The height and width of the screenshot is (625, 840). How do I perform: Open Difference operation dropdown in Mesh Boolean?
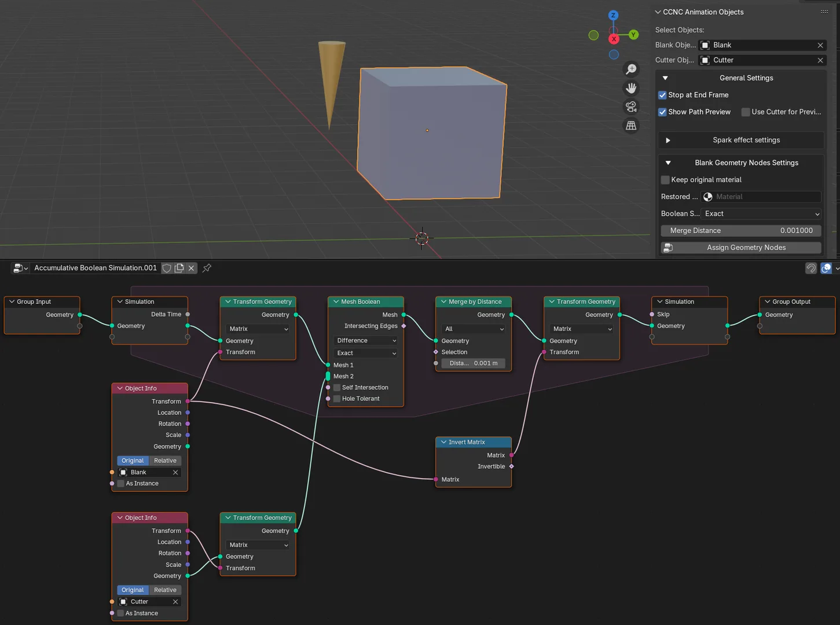click(366, 341)
